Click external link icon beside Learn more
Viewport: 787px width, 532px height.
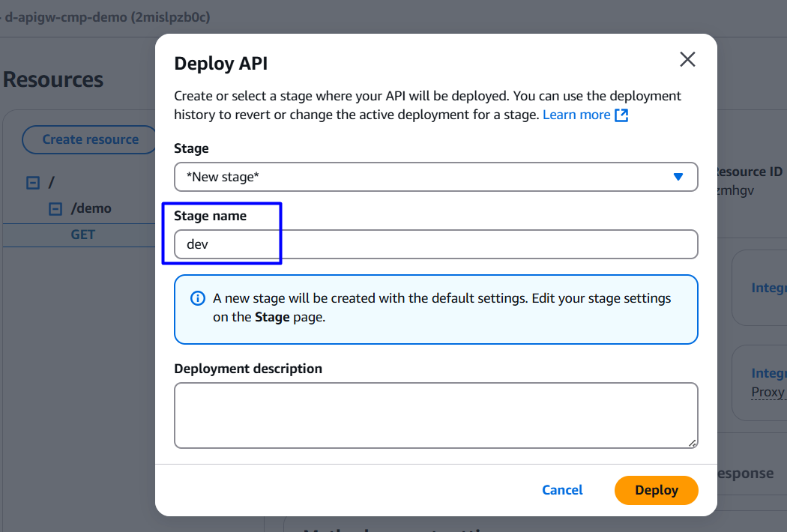(x=621, y=115)
